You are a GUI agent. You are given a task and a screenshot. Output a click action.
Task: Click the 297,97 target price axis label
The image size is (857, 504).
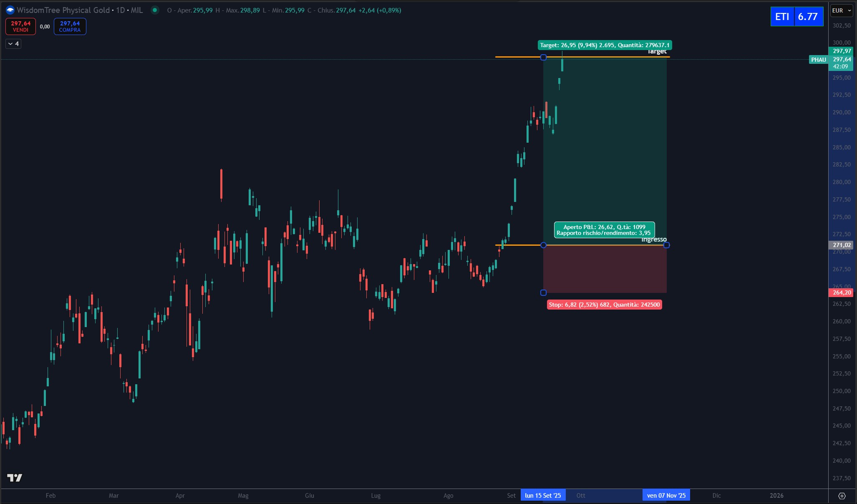tap(842, 51)
